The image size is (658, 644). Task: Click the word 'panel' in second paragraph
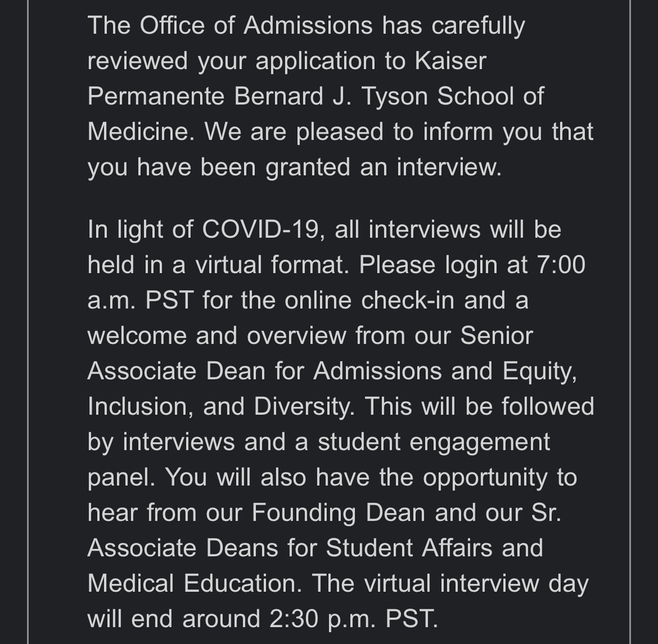(119, 478)
